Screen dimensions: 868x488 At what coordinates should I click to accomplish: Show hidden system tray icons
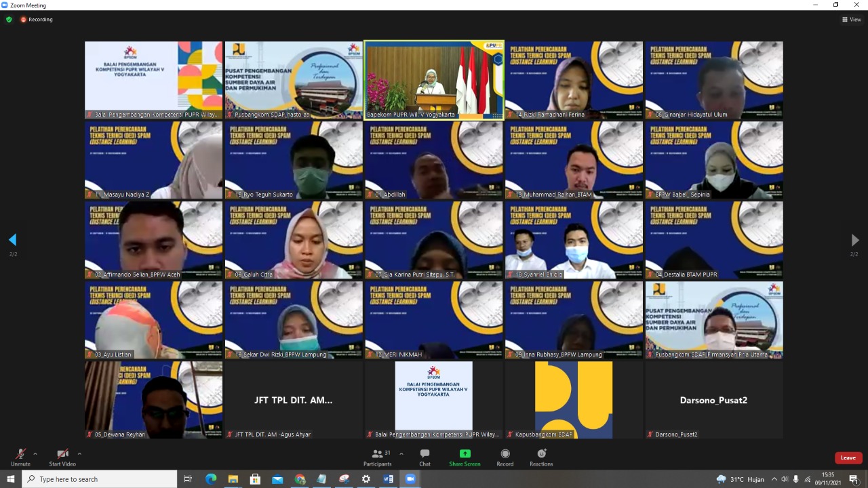click(774, 479)
